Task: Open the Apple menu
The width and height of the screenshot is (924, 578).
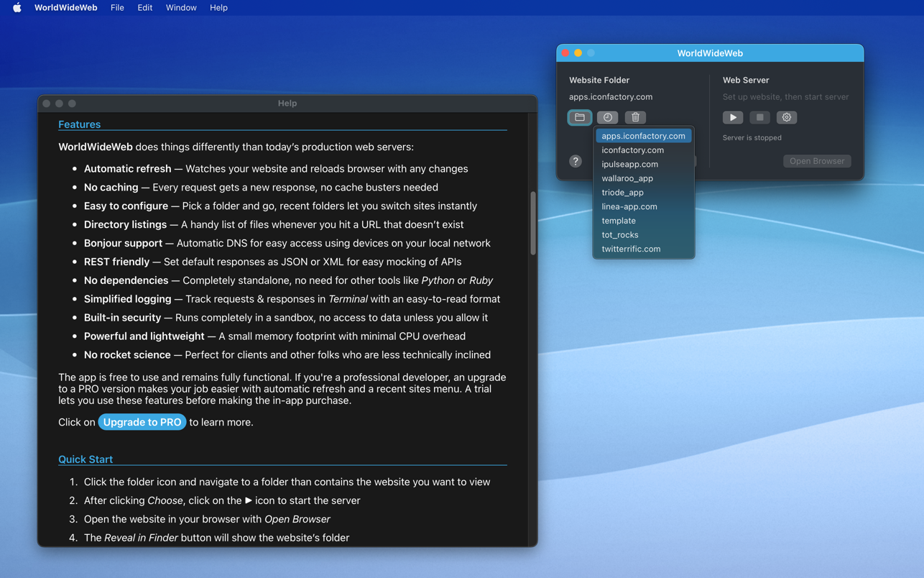Action: tap(17, 8)
